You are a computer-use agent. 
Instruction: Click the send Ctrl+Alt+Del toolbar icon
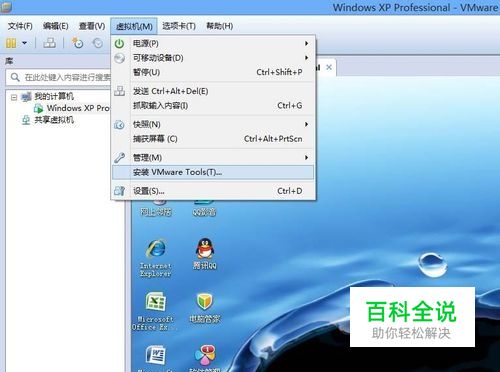click(50, 43)
